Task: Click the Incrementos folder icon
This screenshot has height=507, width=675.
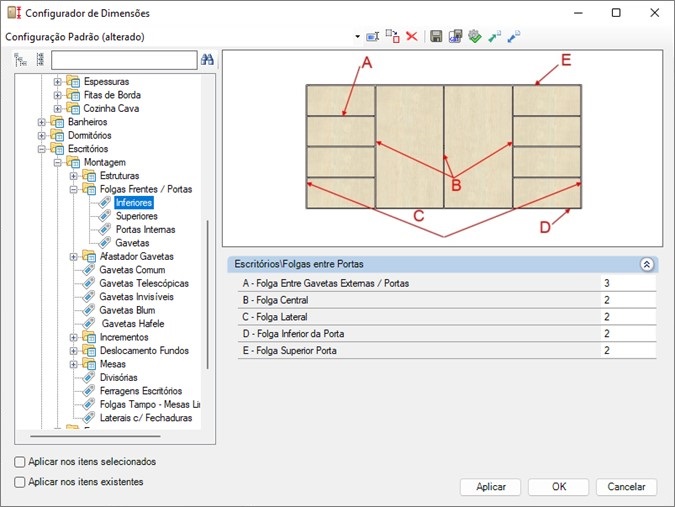Action: (x=89, y=337)
